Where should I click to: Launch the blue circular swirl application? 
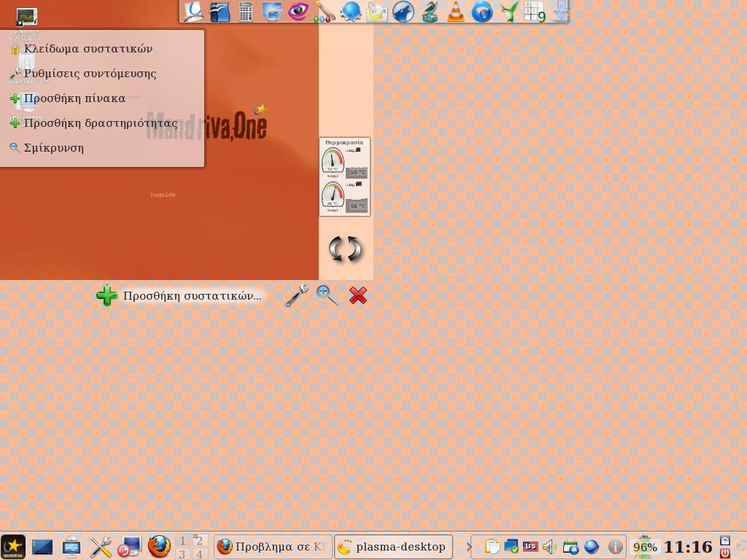481,12
